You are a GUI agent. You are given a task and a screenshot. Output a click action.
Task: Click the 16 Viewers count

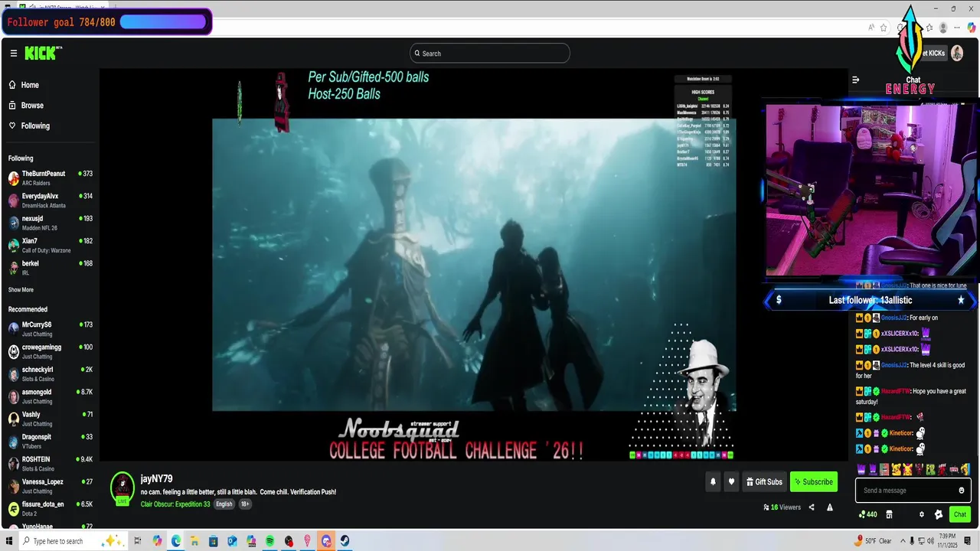tap(782, 507)
